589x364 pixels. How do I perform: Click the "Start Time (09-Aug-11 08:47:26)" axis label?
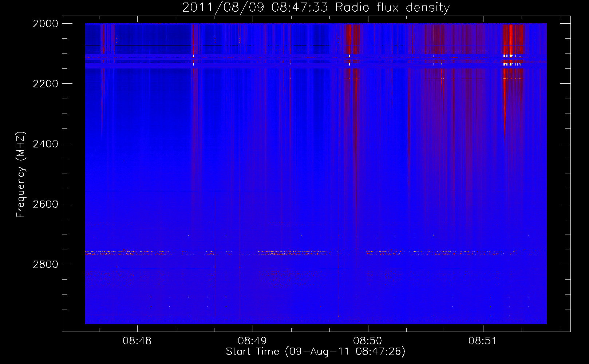pos(316,352)
